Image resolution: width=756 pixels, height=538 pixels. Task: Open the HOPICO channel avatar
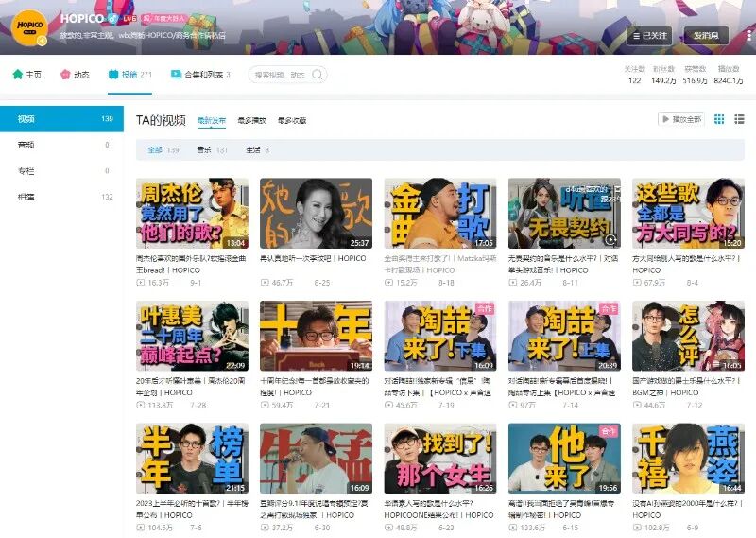[x=29, y=27]
